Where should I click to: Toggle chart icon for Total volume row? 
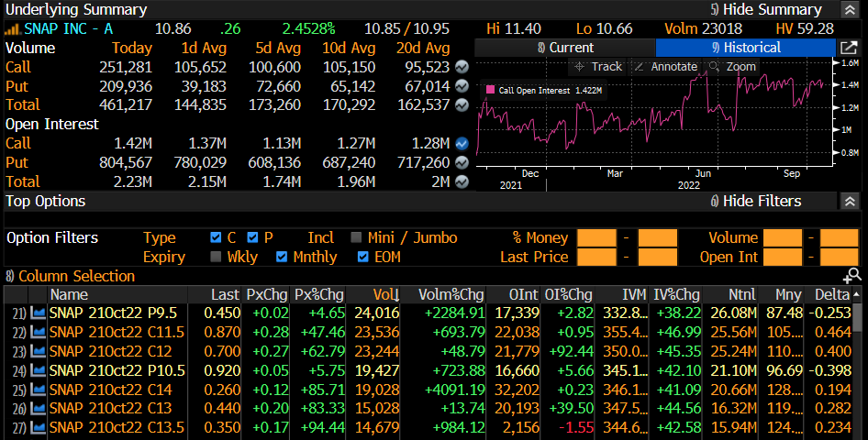click(x=462, y=105)
